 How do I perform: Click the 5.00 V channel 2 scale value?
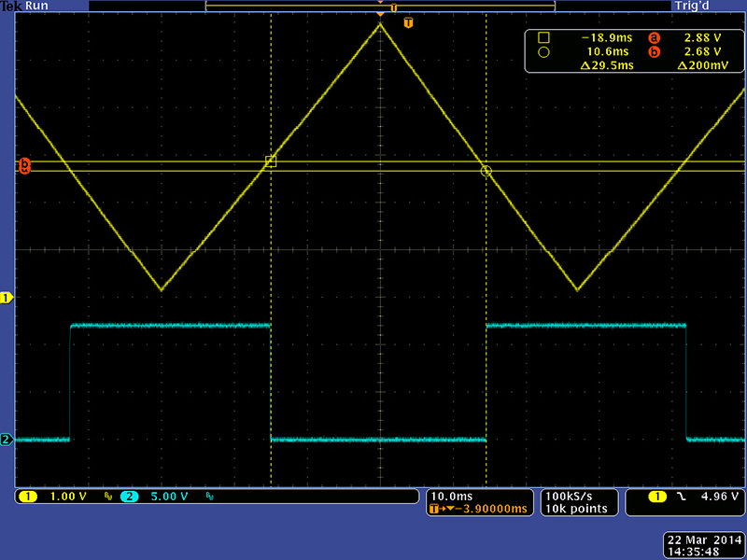tap(170, 497)
